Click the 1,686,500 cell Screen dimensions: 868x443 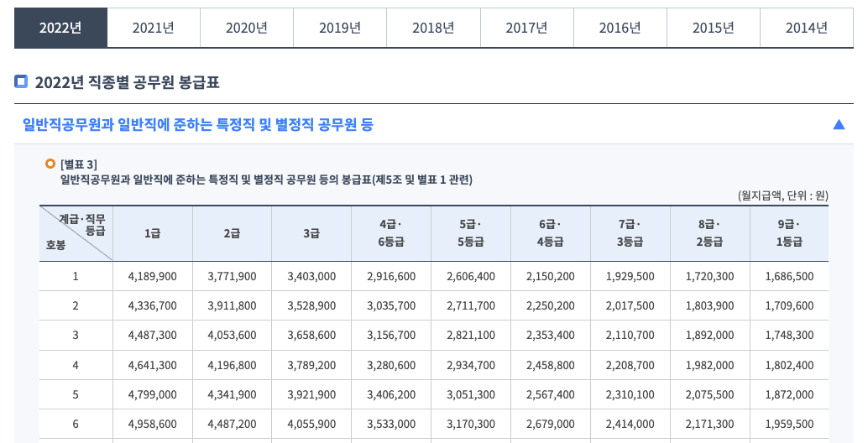pos(789,276)
